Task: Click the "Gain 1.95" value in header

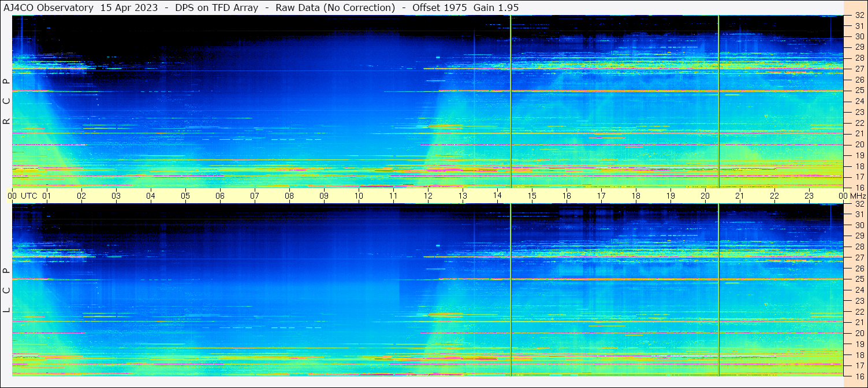Action: click(496, 8)
